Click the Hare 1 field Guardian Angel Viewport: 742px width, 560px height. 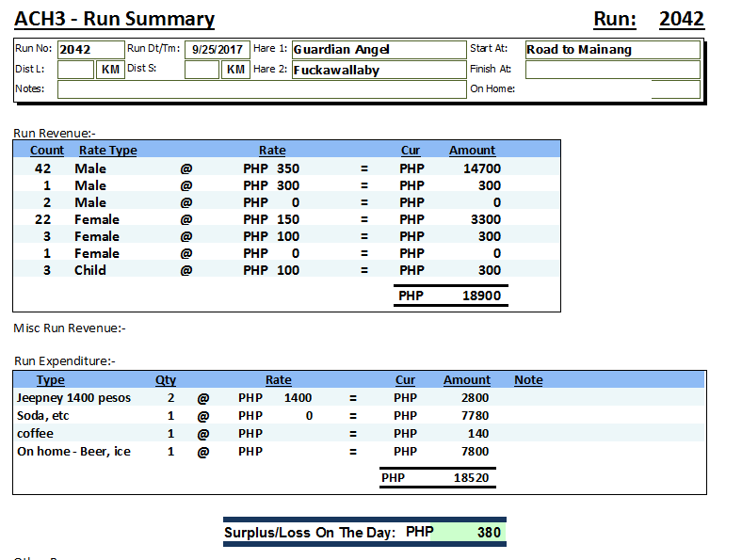378,50
